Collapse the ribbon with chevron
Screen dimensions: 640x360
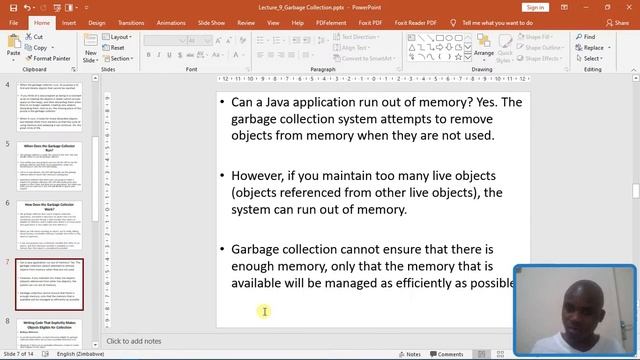(x=633, y=70)
